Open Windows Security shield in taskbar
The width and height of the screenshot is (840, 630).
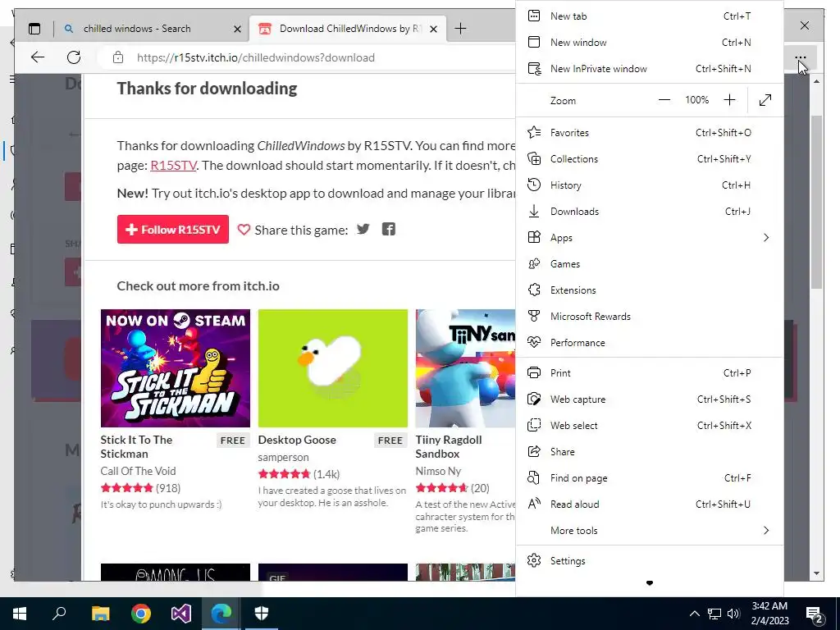pyautogui.click(x=262, y=614)
